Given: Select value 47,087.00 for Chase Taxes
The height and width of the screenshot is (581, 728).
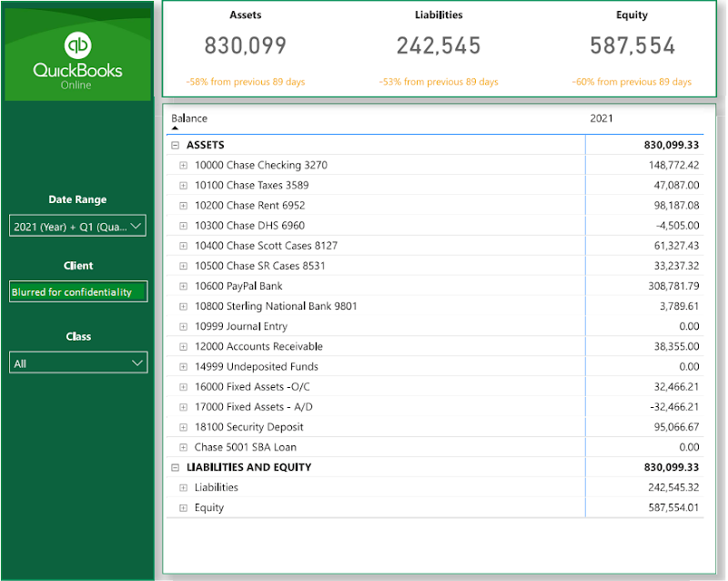Looking at the screenshot, I should (x=676, y=185).
